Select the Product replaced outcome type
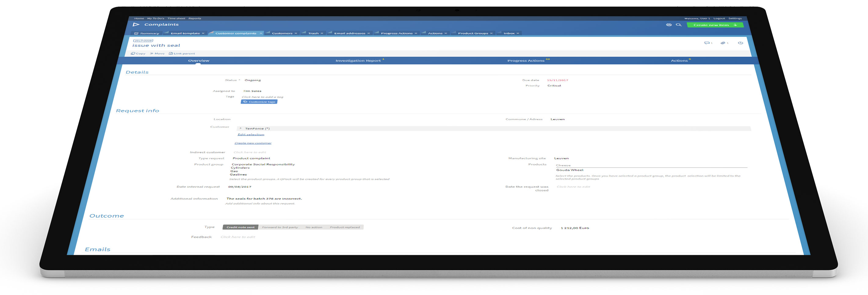868x295 pixels. pos(344,227)
